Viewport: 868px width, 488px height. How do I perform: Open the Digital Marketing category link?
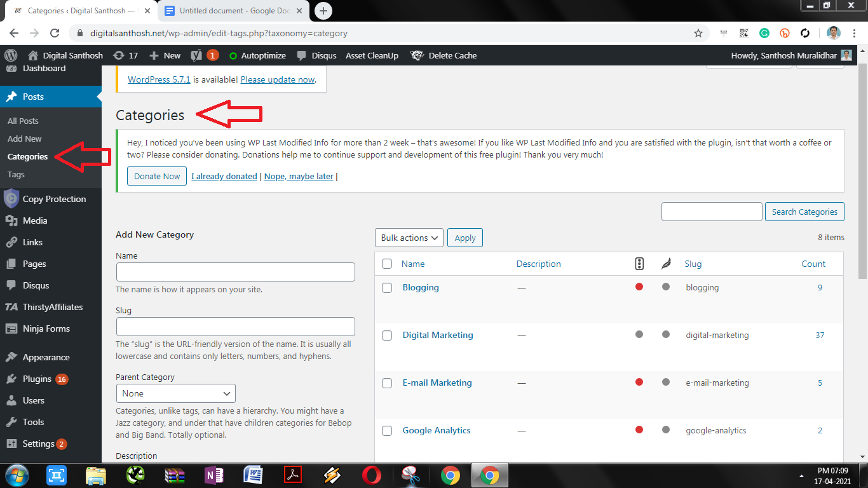click(x=438, y=335)
